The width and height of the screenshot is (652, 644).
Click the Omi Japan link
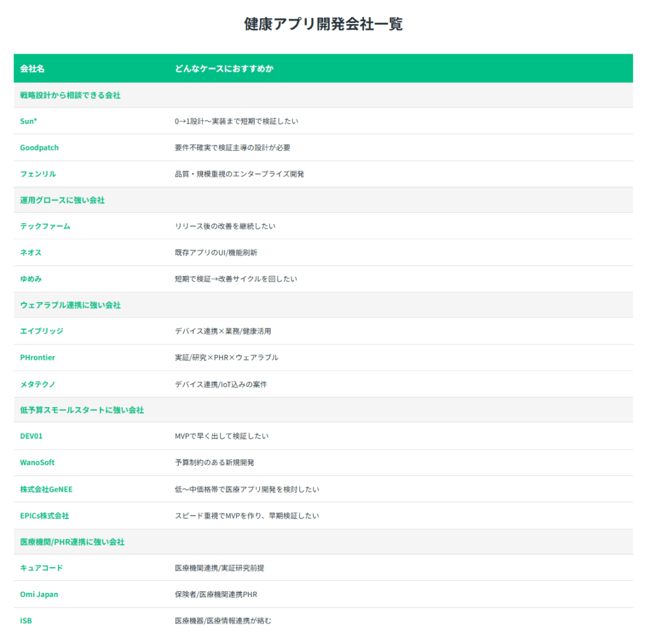click(39, 594)
